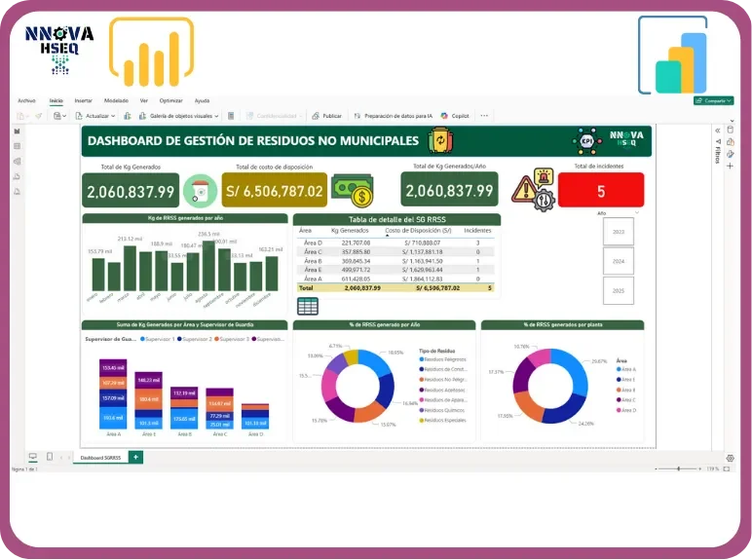Screen dimensions: 752x560
Task: Open the Model view icon in sidebar
Action: pos(17,162)
